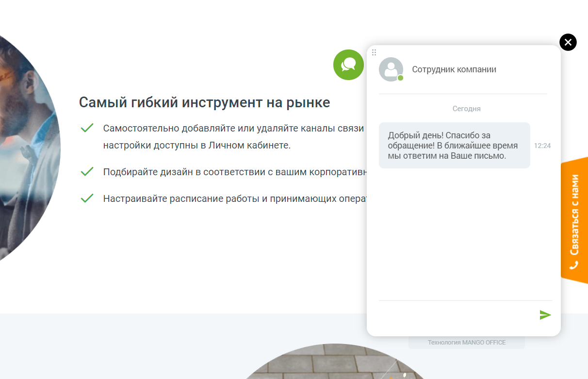This screenshot has height=379, width=588.
Task: Close the chat widget with the X button
Action: coord(568,42)
